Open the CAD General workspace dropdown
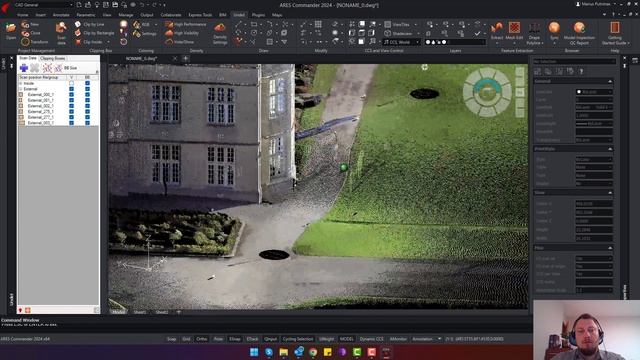Image resolution: width=640 pixels, height=360 pixels. coord(44,5)
